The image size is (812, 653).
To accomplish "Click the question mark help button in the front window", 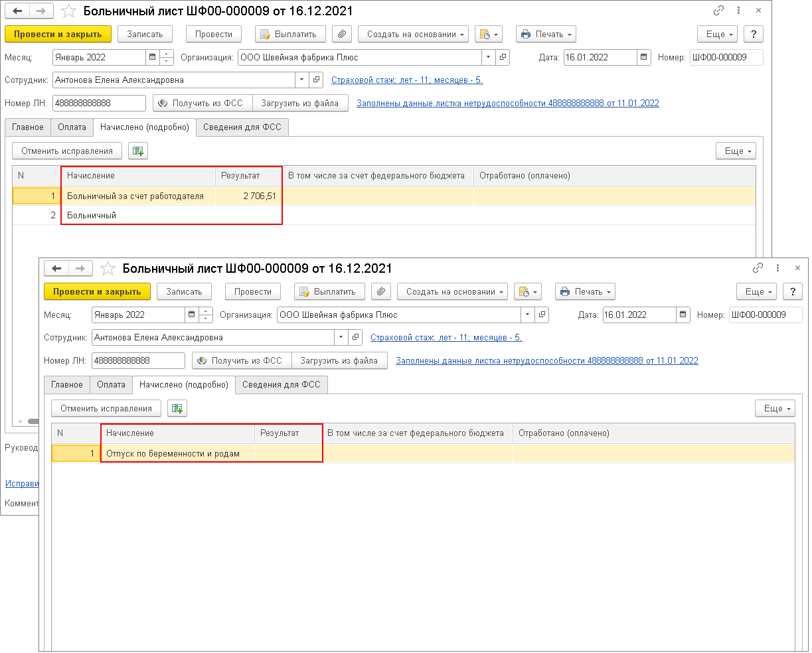I will 792,292.
